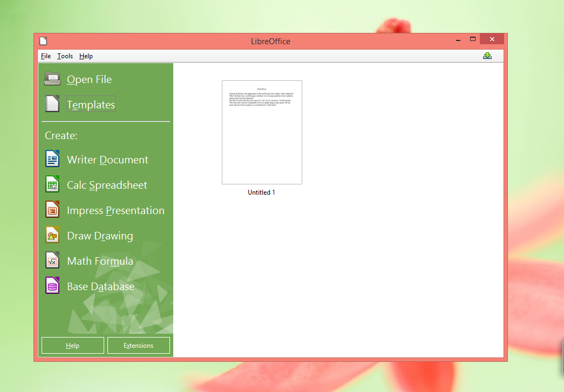The height and width of the screenshot is (392, 564).
Task: Click the Open File label
Action: click(89, 79)
